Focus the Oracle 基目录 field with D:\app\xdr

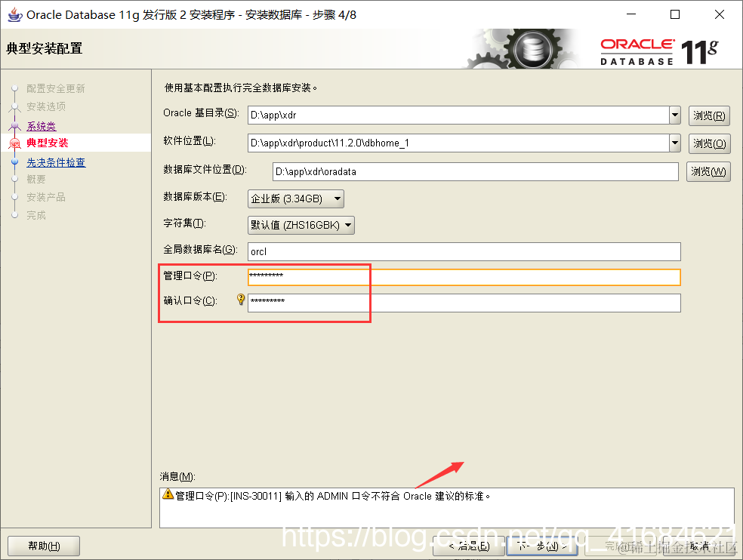(458, 115)
